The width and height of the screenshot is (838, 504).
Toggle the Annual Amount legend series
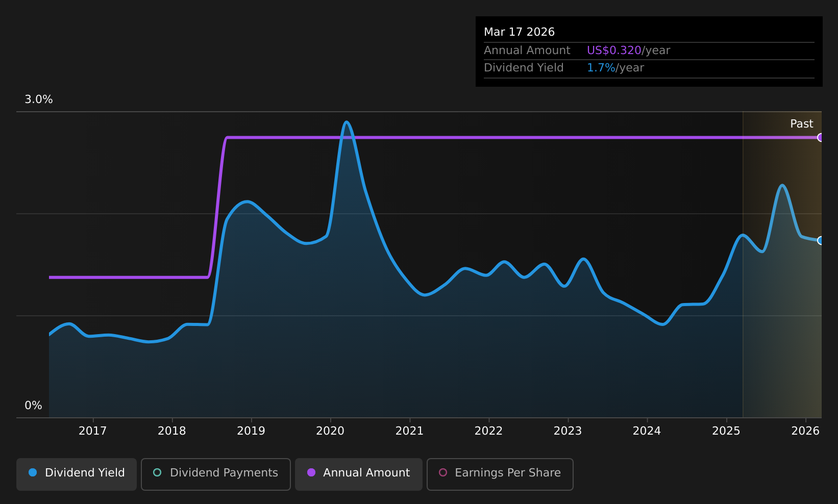[359, 474]
